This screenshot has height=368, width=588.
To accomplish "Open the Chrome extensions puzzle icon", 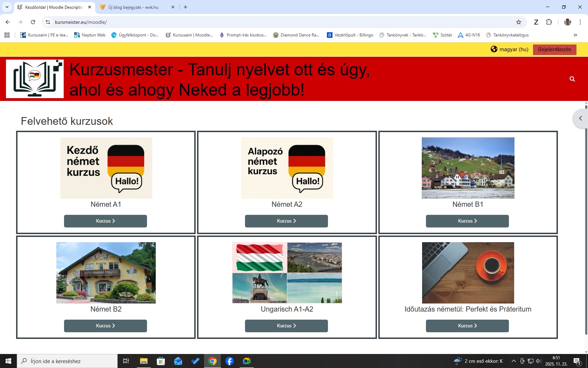I will click(x=549, y=22).
